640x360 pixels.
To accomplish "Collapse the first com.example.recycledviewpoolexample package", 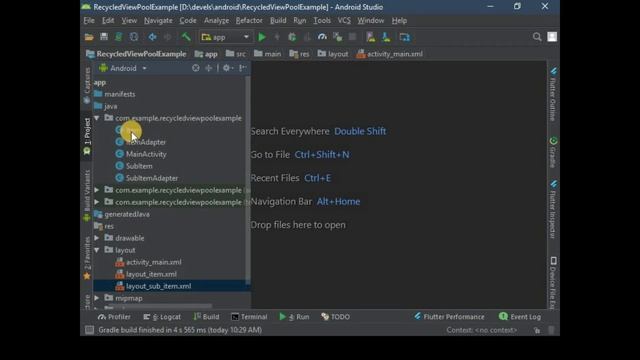I will (97, 118).
